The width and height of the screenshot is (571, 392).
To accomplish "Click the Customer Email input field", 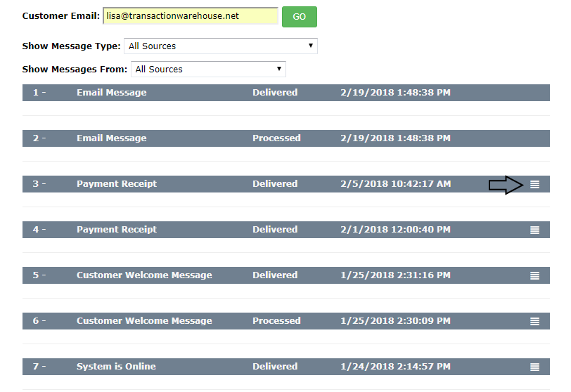I will pos(190,16).
